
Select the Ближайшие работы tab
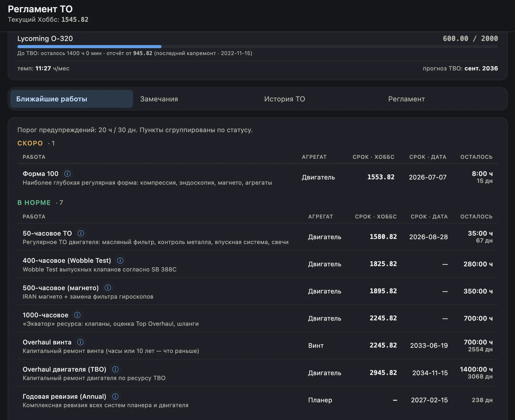click(71, 99)
